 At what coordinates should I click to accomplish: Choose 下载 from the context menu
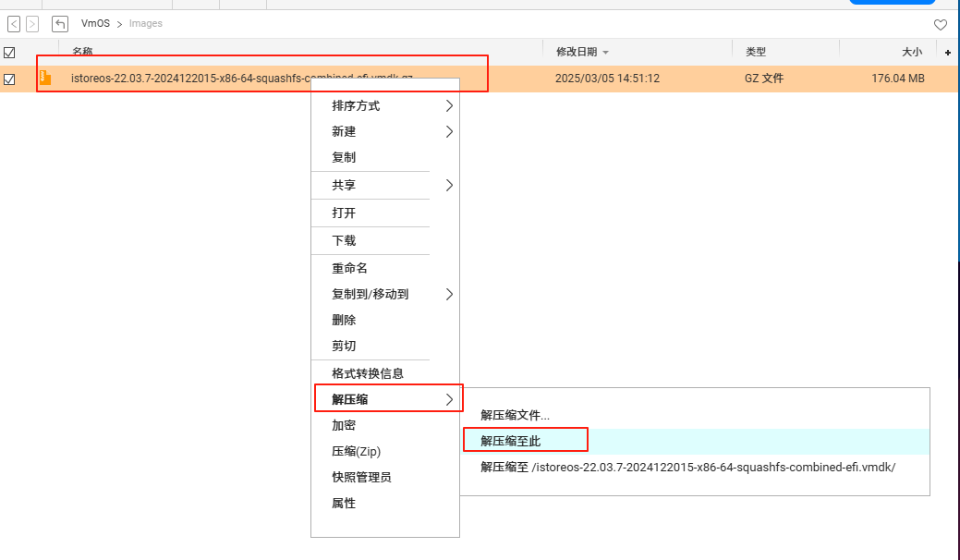pyautogui.click(x=385, y=240)
